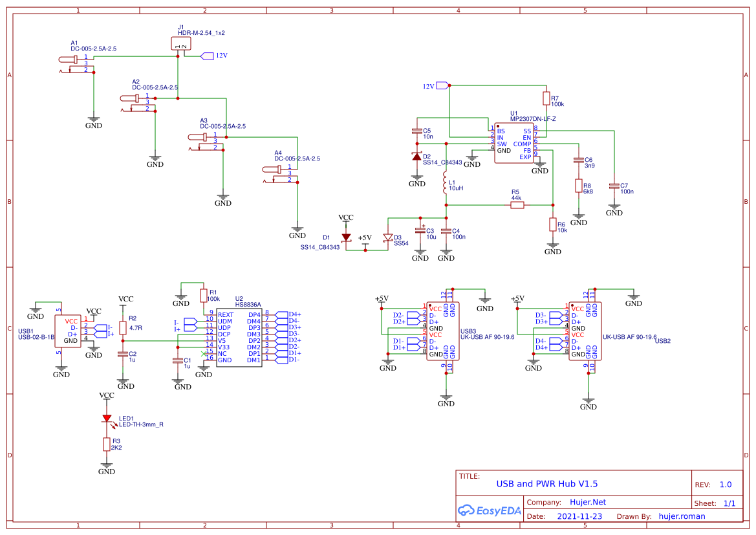The height and width of the screenshot is (535, 756).
Task: Click capacitor C4 100n symbol
Action: (446, 232)
